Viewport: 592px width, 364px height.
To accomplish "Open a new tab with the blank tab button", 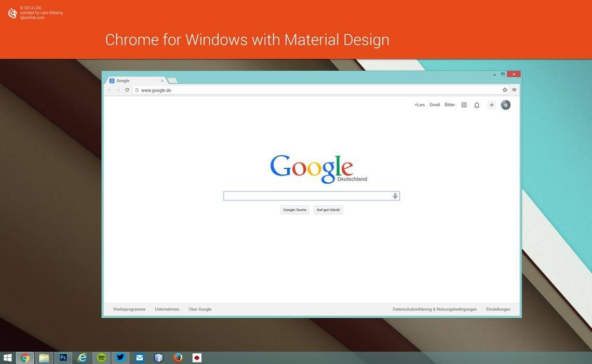I will (172, 80).
